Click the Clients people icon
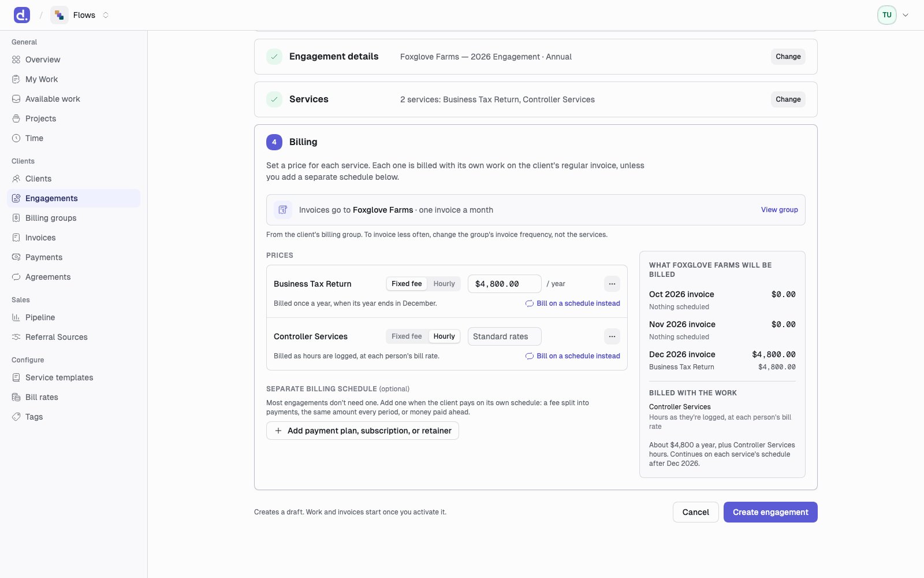 click(16, 179)
